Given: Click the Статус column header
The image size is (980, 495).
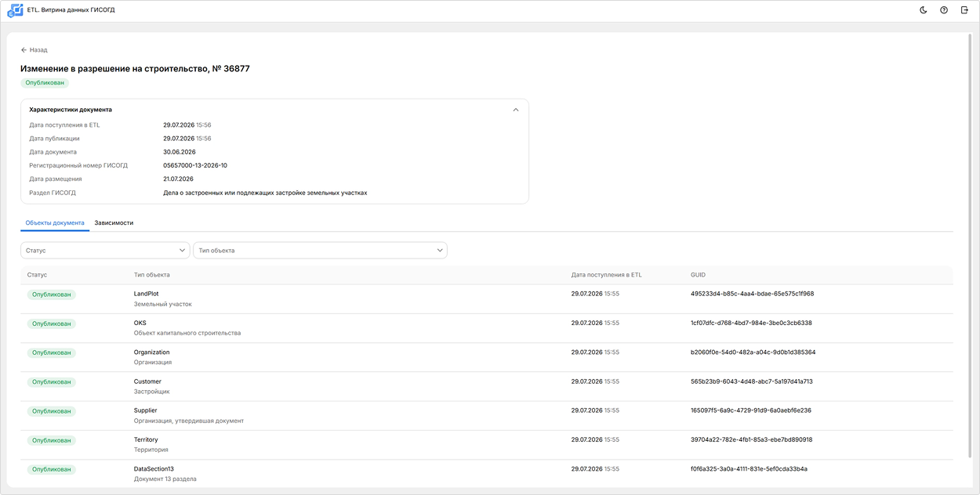Looking at the screenshot, I should coord(37,275).
